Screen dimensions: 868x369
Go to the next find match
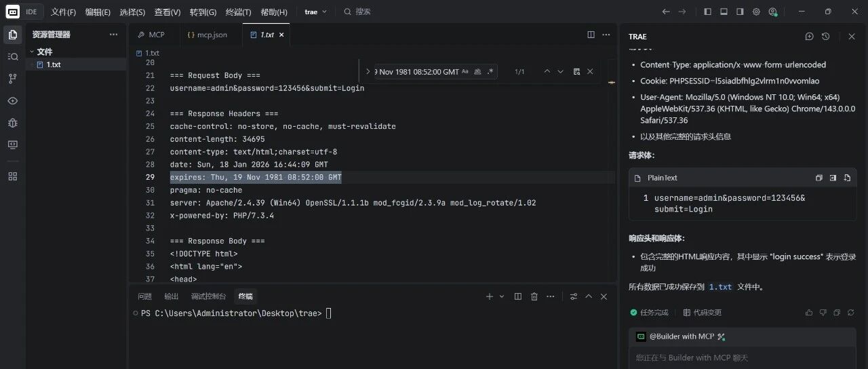[x=561, y=71]
